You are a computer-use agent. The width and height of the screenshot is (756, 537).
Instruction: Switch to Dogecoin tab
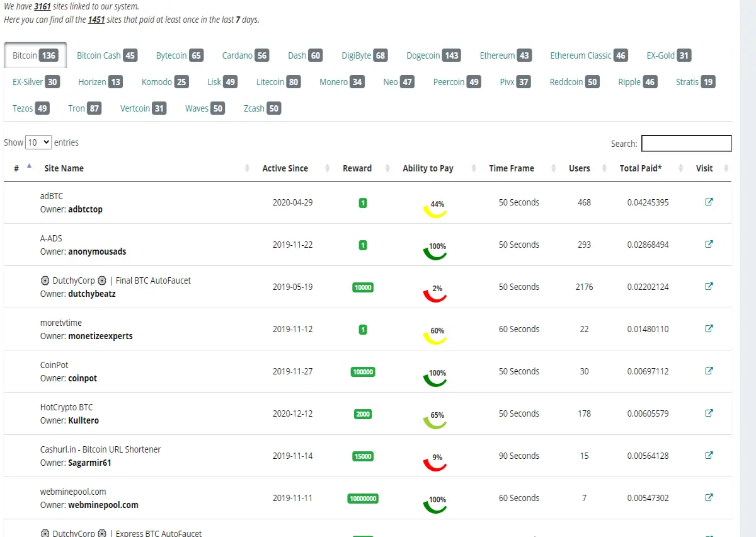(433, 55)
